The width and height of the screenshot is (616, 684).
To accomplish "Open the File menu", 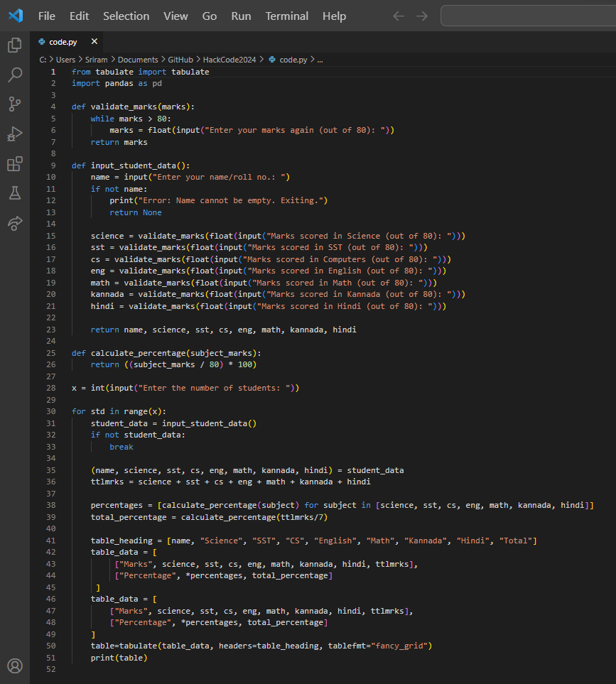I will coord(47,16).
